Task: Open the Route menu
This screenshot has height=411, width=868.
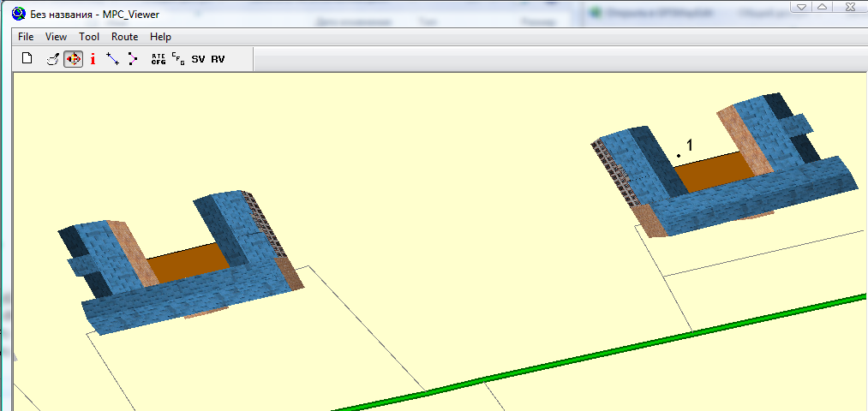Action: tap(124, 37)
